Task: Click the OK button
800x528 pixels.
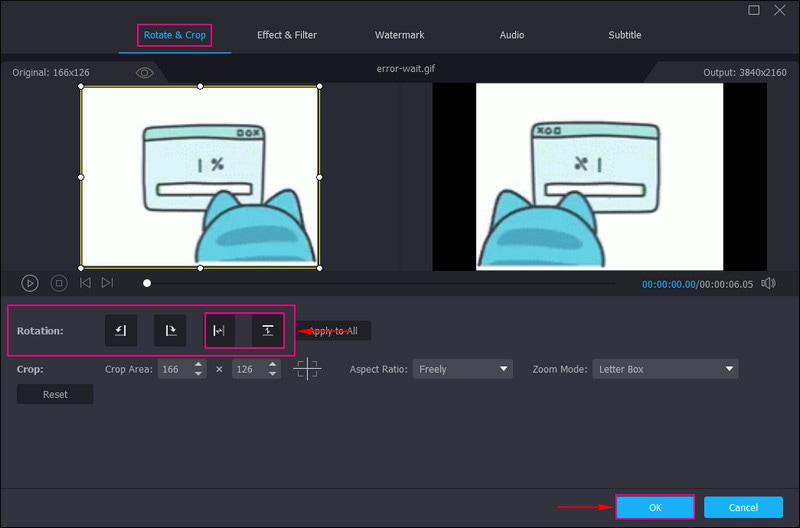Action: 655,508
